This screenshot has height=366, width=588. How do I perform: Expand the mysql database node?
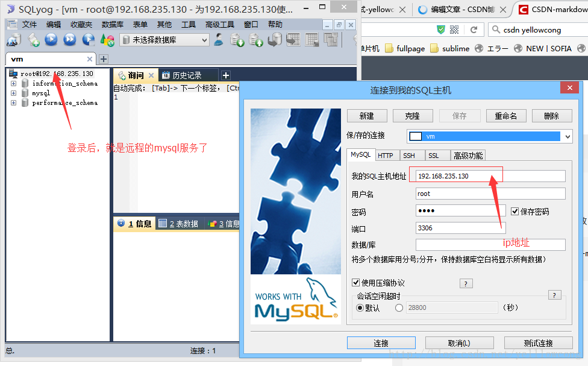pos(13,93)
